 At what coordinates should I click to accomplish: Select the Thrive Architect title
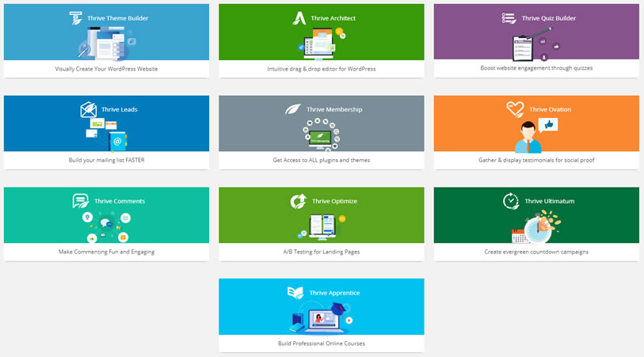(333, 18)
